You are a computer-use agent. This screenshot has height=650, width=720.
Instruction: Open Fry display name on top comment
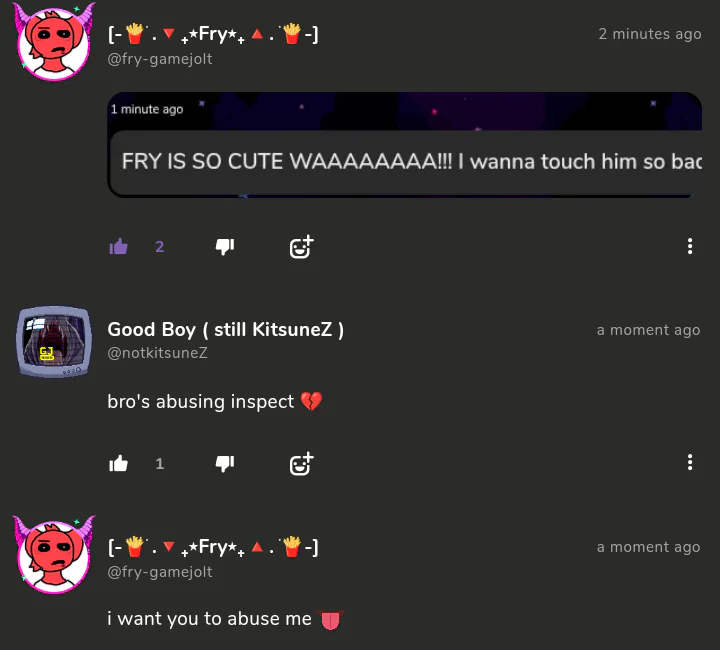point(213,34)
